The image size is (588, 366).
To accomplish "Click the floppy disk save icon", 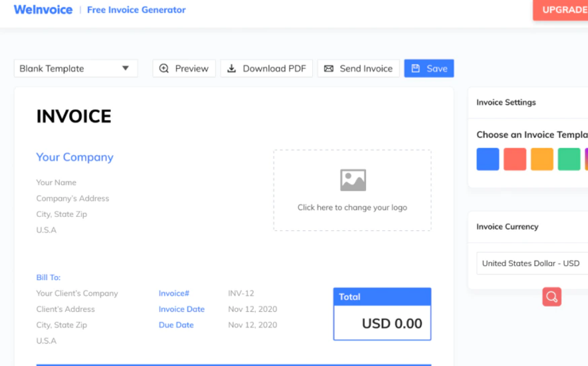I will 416,68.
